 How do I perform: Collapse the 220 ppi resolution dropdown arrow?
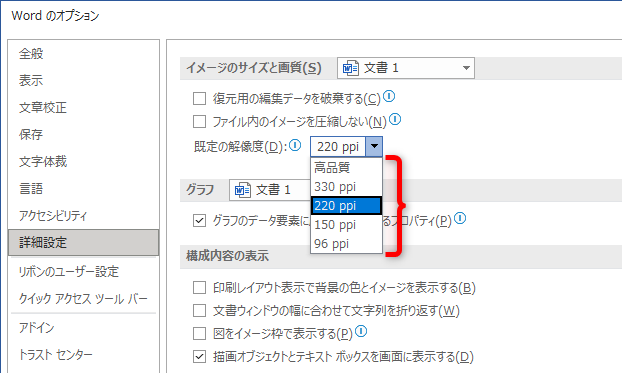point(374,146)
